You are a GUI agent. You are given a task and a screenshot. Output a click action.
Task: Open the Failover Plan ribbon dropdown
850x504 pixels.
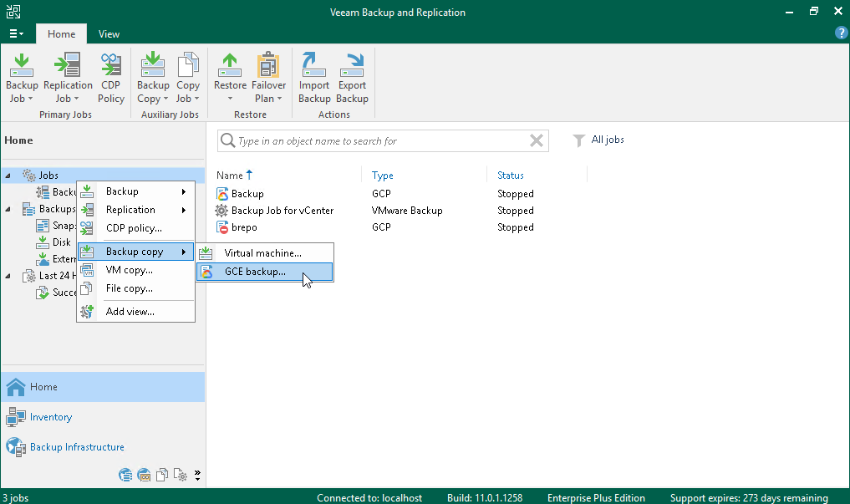click(x=268, y=78)
